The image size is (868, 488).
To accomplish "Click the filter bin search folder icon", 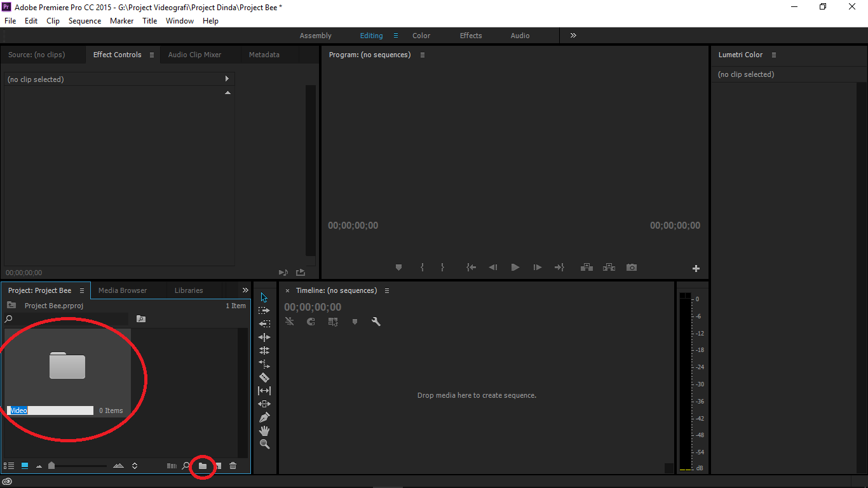I will pyautogui.click(x=141, y=319).
